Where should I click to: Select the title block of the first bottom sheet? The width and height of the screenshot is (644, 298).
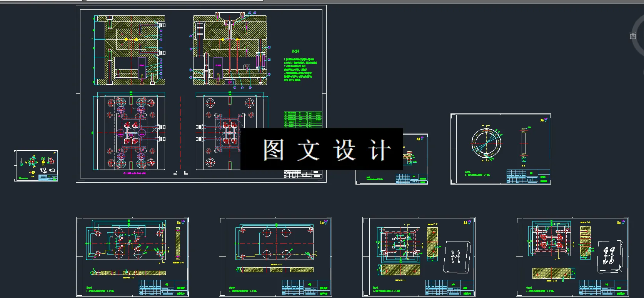(163, 288)
